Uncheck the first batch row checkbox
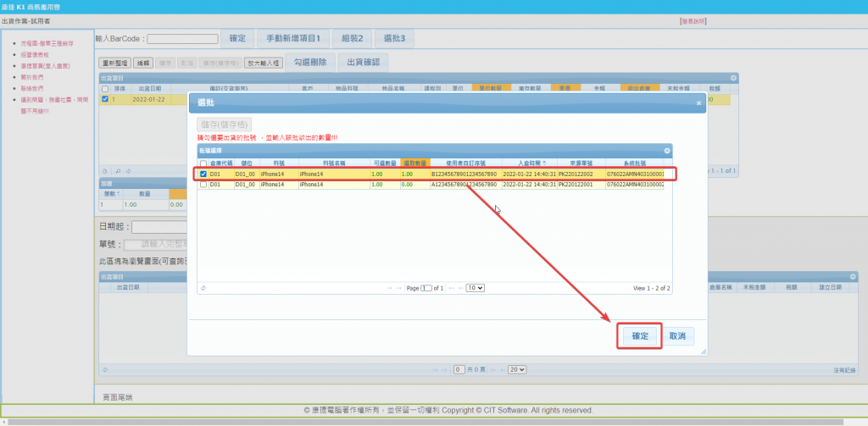Screen dimensions: 868x426 coord(203,174)
